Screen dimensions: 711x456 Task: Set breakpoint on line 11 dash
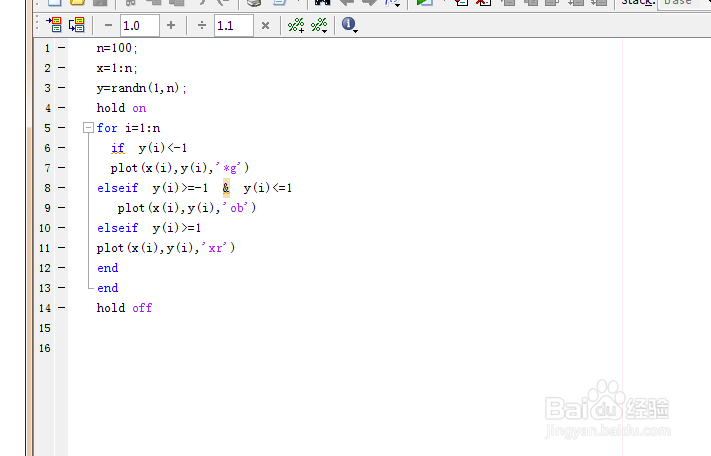62,248
